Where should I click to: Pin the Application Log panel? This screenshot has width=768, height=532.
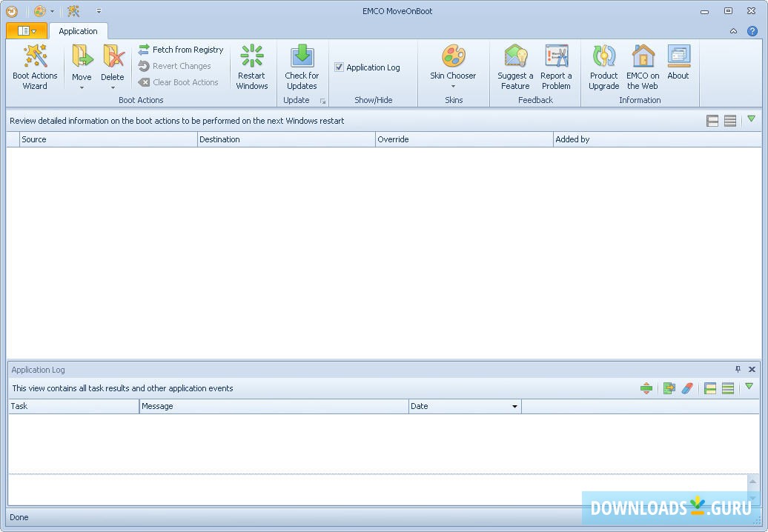(738, 370)
